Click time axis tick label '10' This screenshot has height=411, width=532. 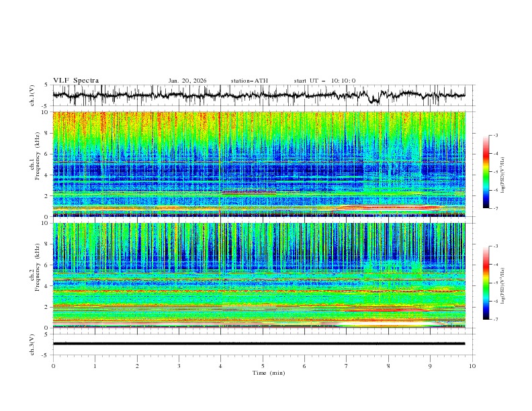472,366
